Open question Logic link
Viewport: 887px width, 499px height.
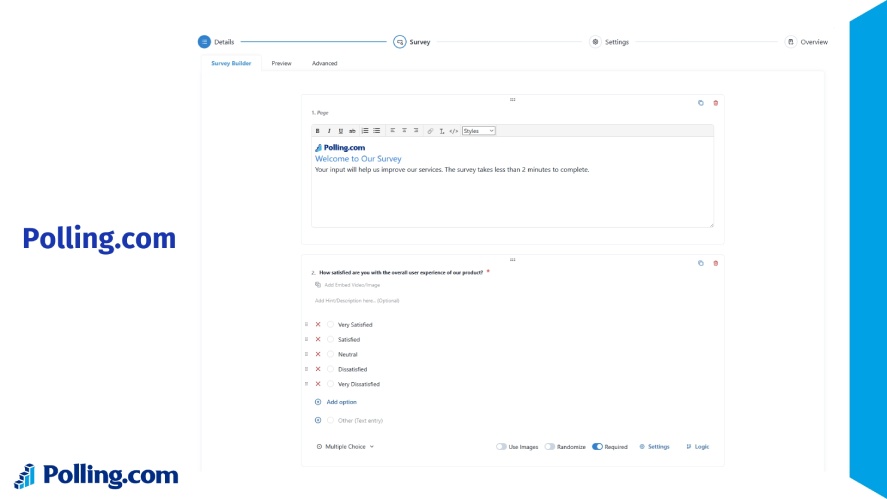click(697, 446)
